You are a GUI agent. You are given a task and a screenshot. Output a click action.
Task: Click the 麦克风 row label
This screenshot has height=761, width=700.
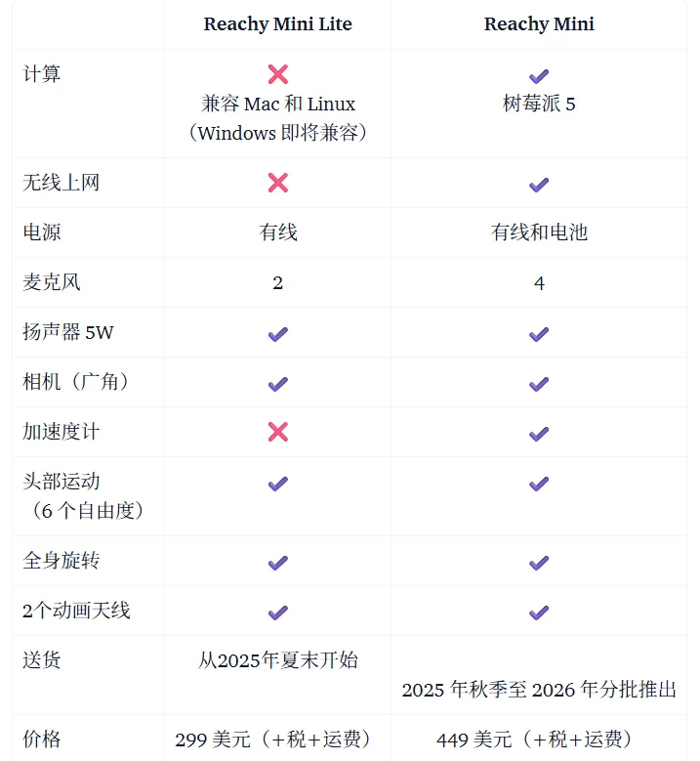pyautogui.click(x=52, y=282)
